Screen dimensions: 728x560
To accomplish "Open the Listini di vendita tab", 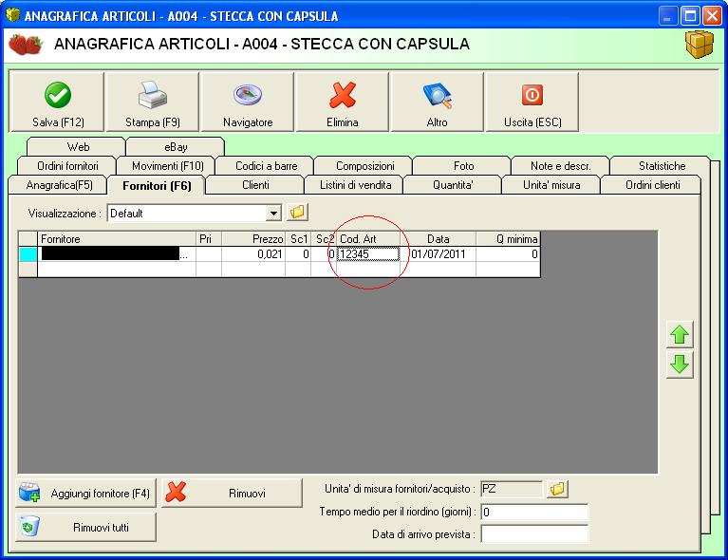I will [x=355, y=185].
